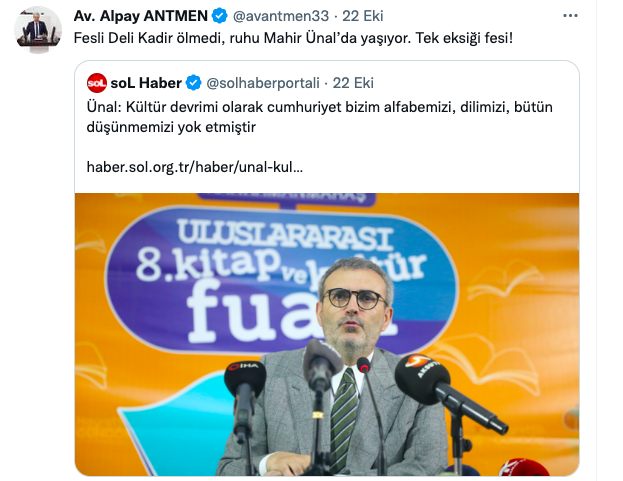Open the main tweet's 22 Eki timestamp
The width and height of the screenshot is (623, 481).
pyautogui.click(x=362, y=16)
